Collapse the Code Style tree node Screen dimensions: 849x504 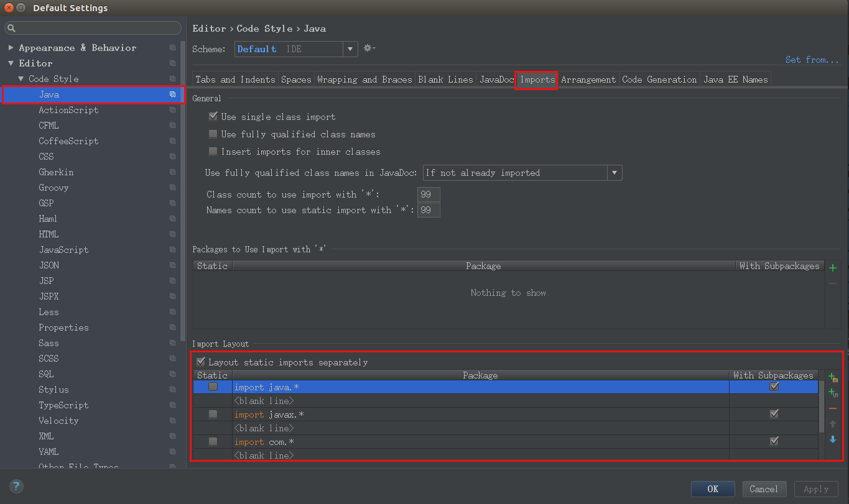point(21,79)
